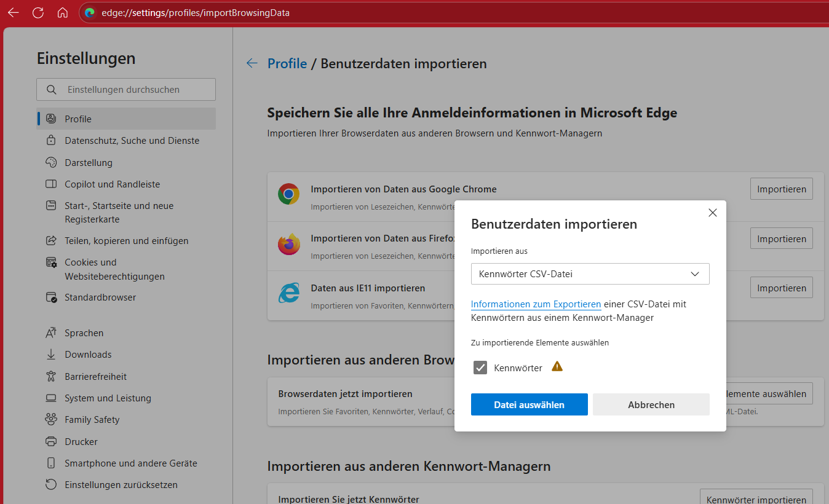Open the Profile settings section
The image size is (829, 504).
coord(126,119)
